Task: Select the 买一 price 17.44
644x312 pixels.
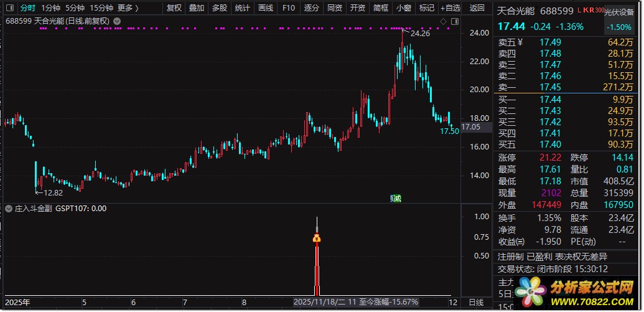Action: (551, 100)
